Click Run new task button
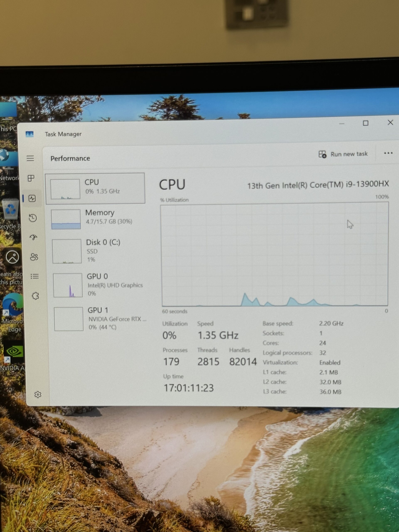Image resolution: width=399 pixels, height=532 pixels. 343,154
